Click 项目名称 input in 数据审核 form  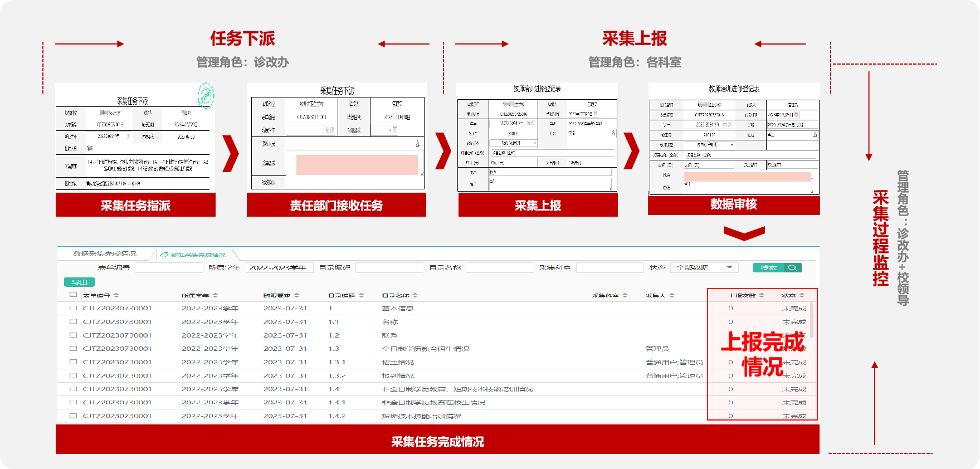click(752, 155)
